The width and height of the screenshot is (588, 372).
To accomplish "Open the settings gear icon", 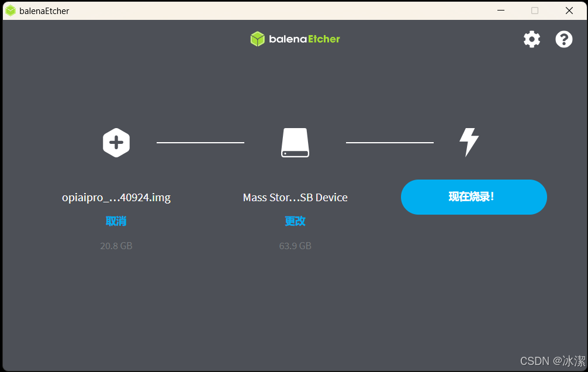I will tap(532, 39).
